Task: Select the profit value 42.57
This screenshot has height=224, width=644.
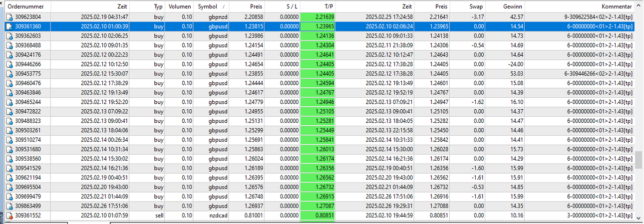Action: tap(516, 17)
